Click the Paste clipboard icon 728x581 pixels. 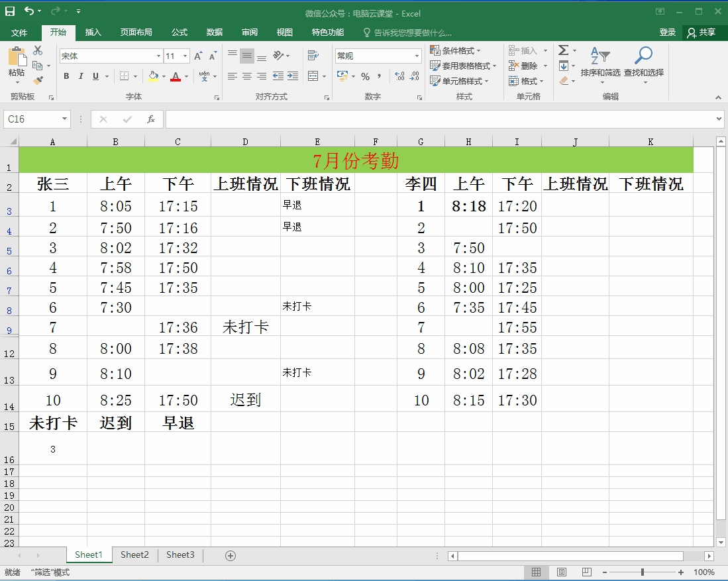click(x=17, y=58)
